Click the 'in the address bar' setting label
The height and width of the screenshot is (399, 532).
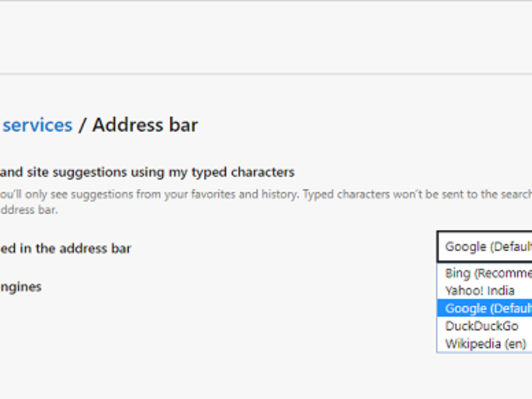[x=75, y=248]
